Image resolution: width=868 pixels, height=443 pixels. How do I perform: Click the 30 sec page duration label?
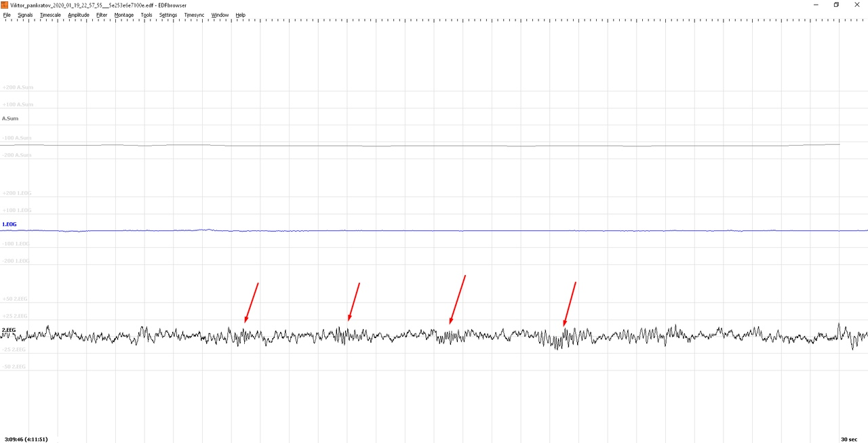coord(849,439)
